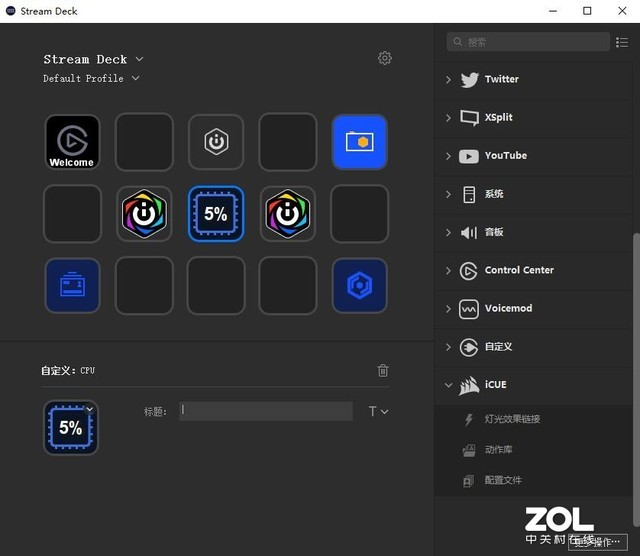
Task: Expand the Control Center chevron
Action: coord(448,271)
